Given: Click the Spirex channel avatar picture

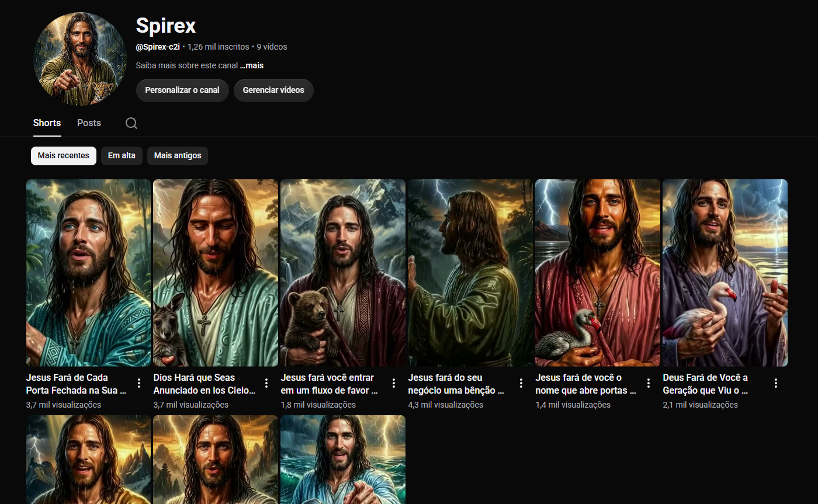Looking at the screenshot, I should click(x=81, y=58).
